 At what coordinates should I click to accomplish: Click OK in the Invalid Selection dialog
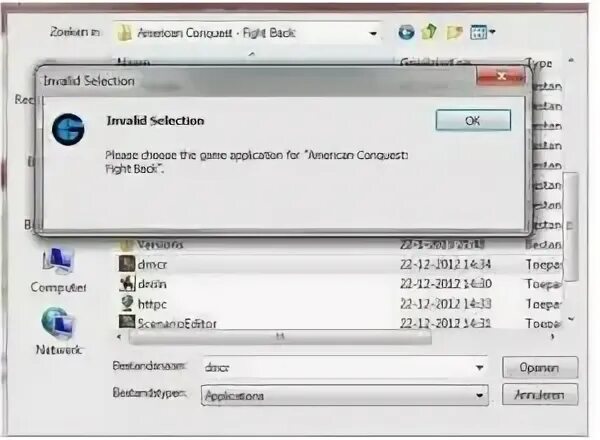tap(473, 121)
